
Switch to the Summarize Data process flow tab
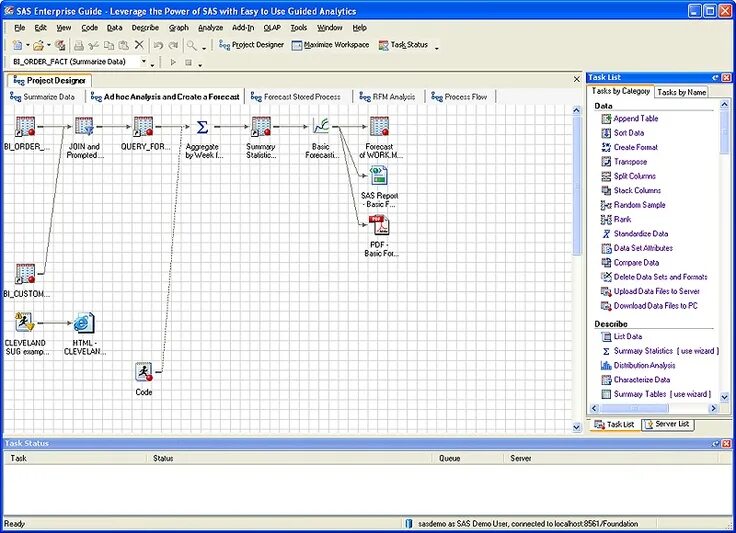[x=42, y=97]
